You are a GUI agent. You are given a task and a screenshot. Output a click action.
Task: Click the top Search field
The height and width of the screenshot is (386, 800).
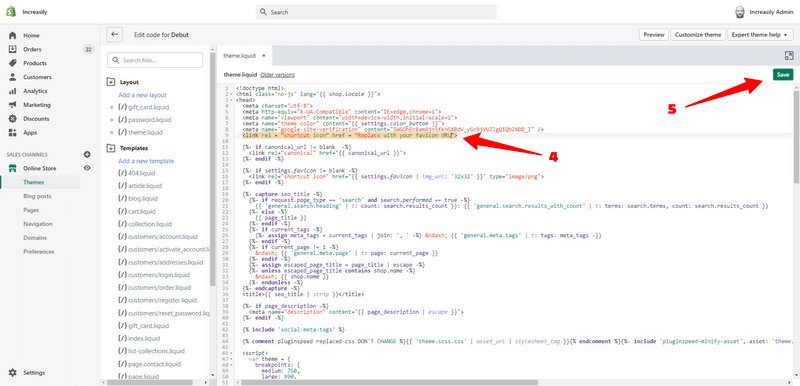[376, 12]
